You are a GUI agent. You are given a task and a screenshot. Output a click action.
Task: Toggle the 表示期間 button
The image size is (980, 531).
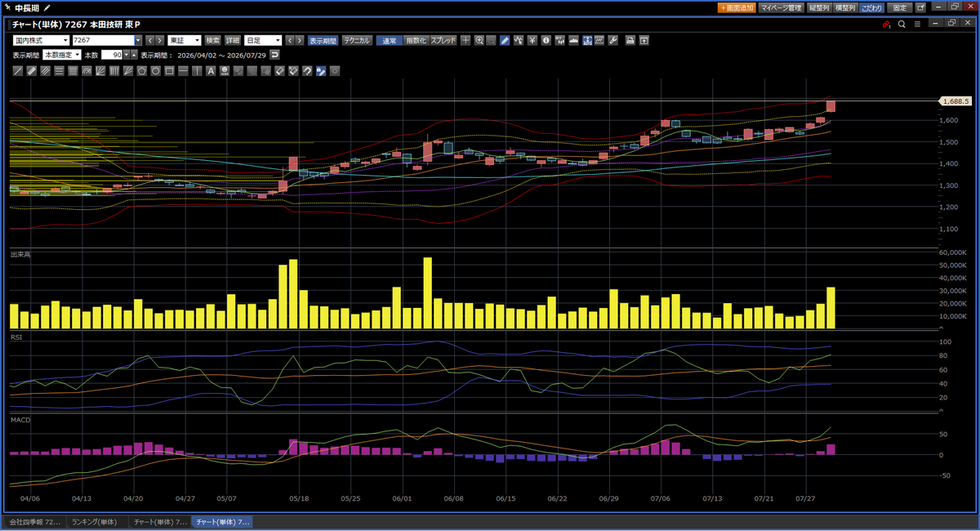[323, 40]
